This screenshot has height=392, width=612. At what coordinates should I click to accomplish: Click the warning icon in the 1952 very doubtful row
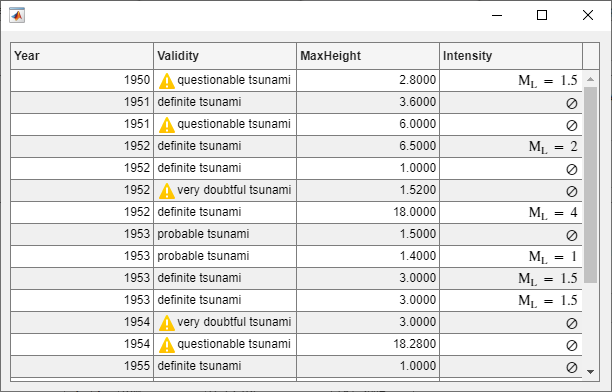coord(167,191)
